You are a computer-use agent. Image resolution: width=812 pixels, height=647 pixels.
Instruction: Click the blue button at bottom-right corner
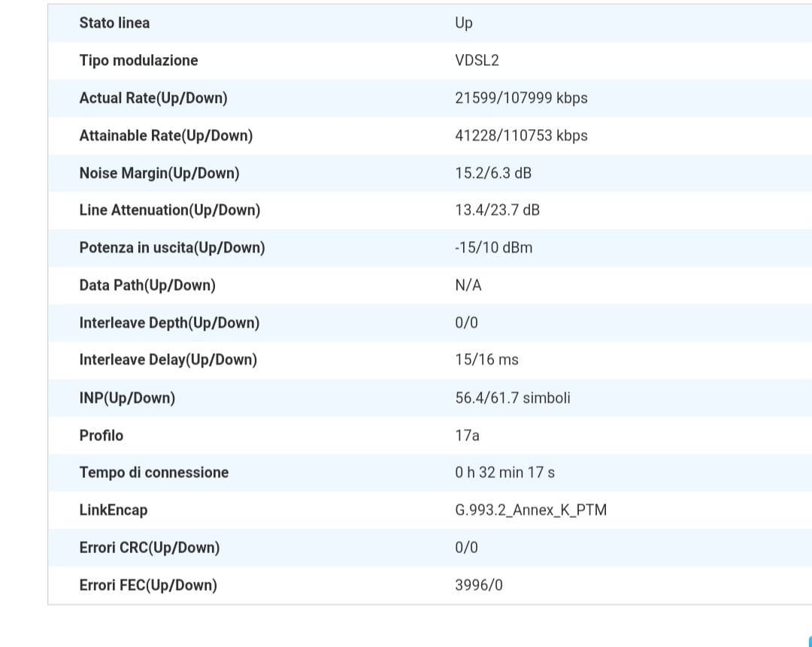809,641
